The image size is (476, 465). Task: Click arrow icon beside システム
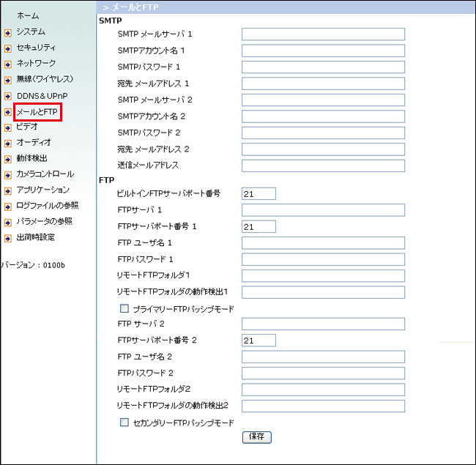click(x=8, y=33)
